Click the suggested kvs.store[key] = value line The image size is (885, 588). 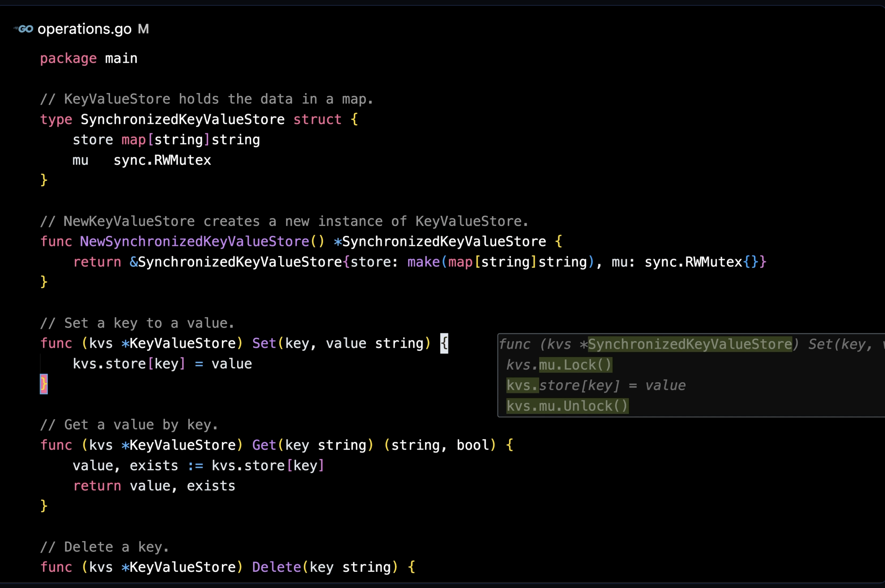(596, 385)
